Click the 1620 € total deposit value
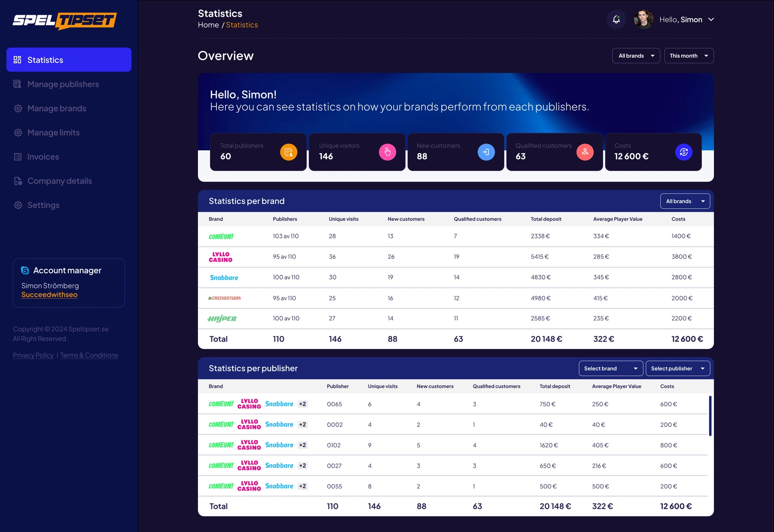 tap(549, 445)
